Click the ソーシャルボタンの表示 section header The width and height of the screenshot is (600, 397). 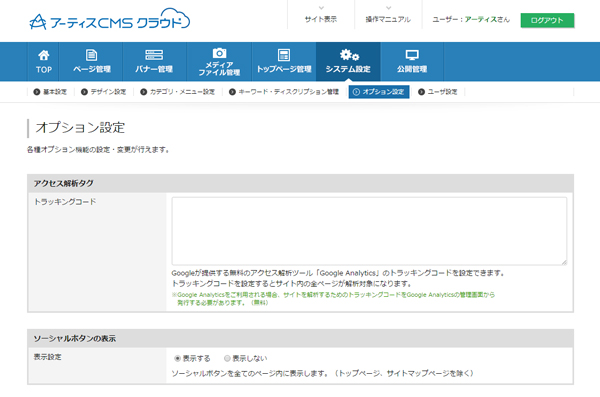click(300, 338)
